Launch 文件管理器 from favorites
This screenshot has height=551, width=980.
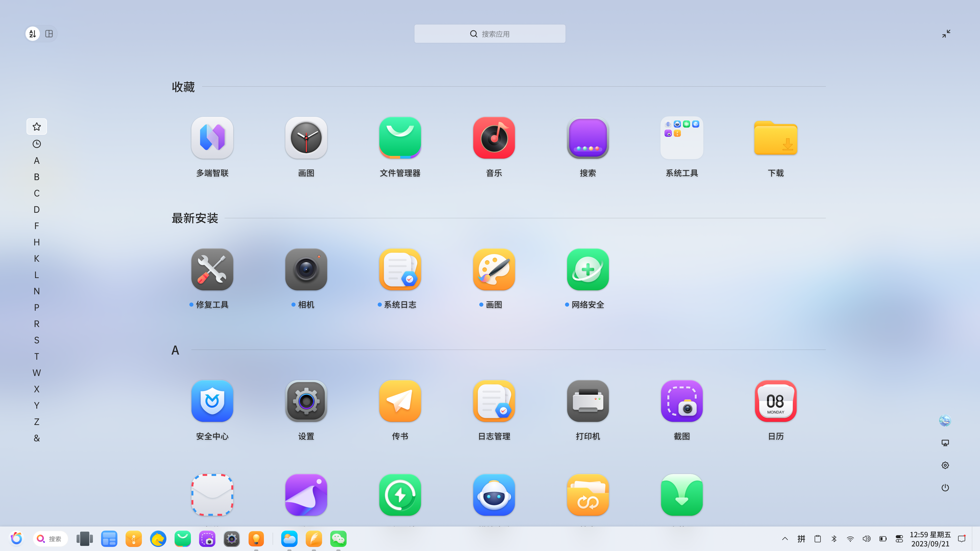pyautogui.click(x=400, y=138)
